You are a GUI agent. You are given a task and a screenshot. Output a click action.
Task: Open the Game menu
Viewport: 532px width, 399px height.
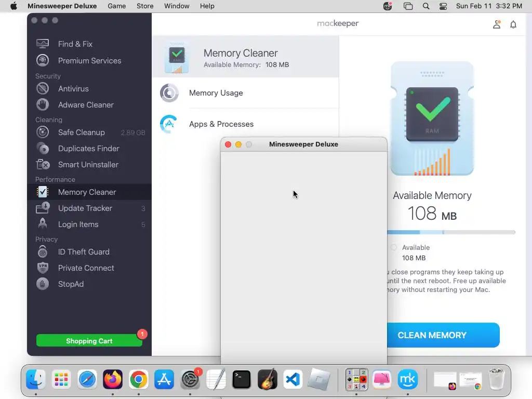click(x=117, y=6)
